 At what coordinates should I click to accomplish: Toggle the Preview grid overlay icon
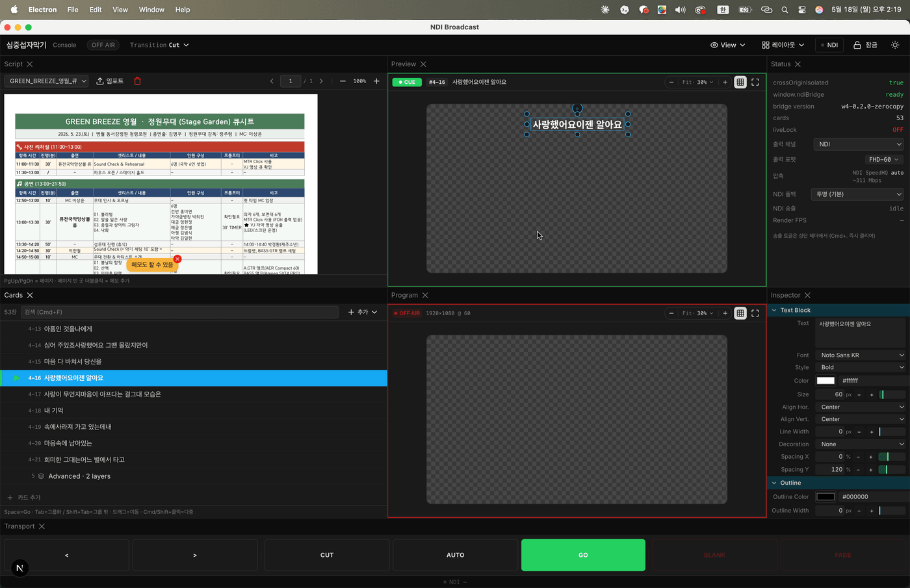(740, 82)
